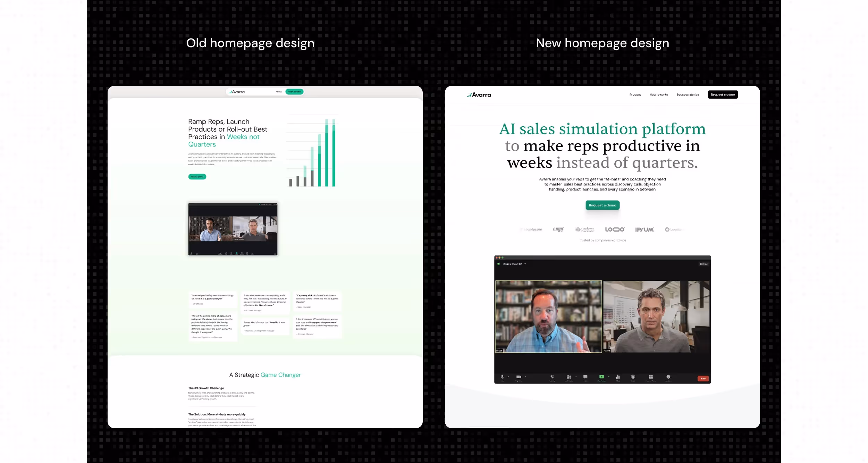
Task: Open the Product menu item in new design
Action: tap(635, 95)
